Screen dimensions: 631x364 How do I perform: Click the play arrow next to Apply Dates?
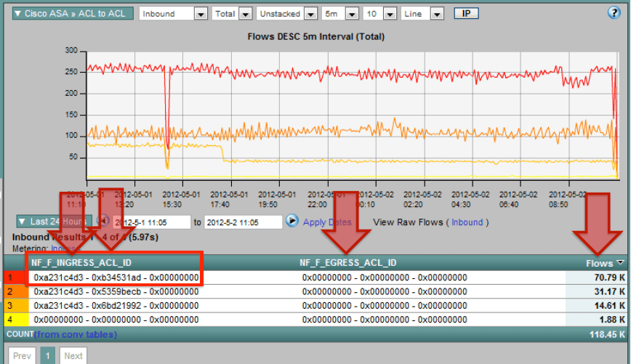pyautogui.click(x=292, y=220)
